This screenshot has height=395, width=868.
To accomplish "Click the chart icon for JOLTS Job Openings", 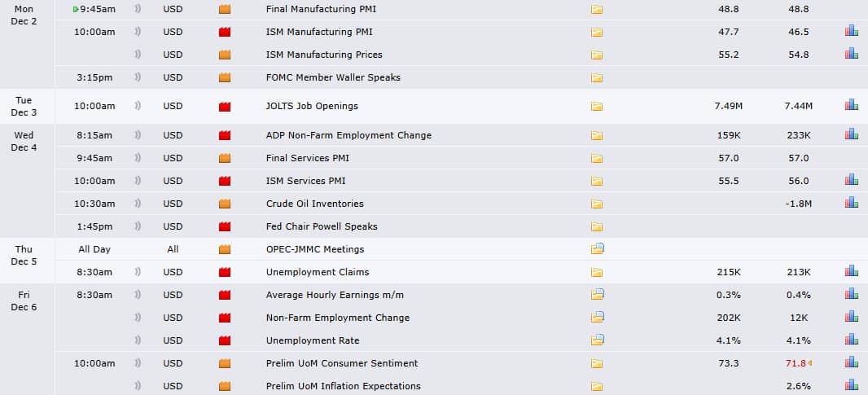I will point(852,106).
